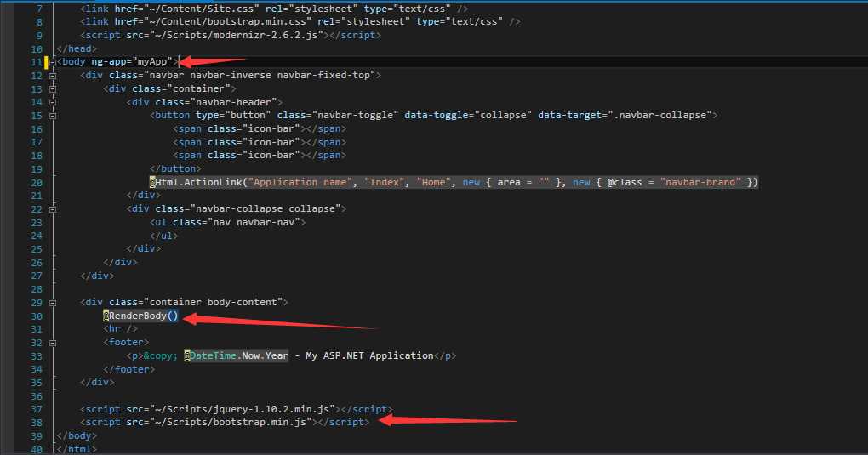Click the DateTime.Now.Year expression
868x455 pixels.
click(237, 355)
